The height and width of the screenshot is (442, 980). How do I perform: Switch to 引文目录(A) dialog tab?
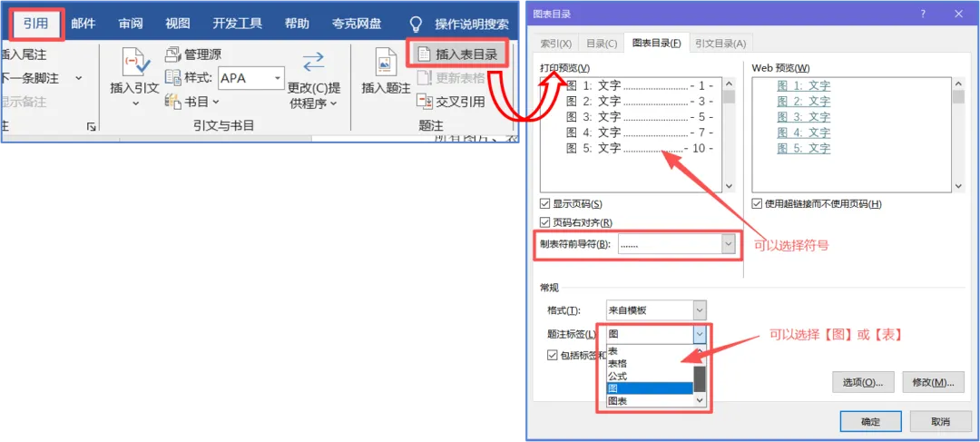coord(720,44)
